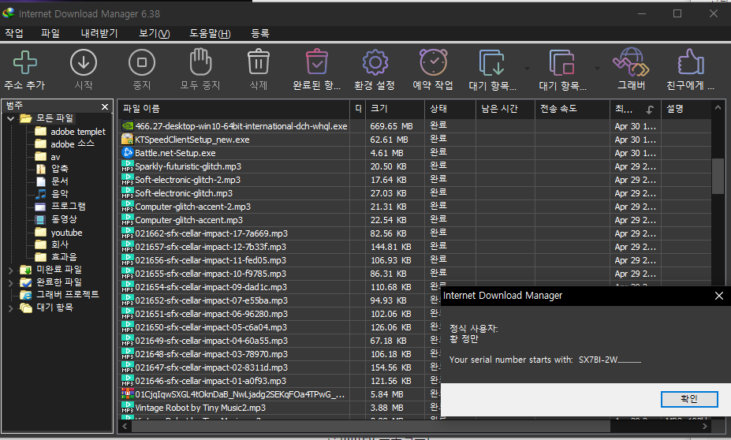The image size is (731, 440).
Task: Open Stop Queue dropdown arrow
Action: pos(597,68)
